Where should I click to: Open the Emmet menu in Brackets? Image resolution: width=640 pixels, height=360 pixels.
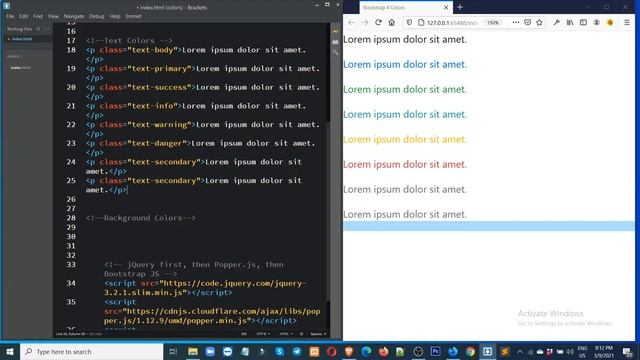pyautogui.click(x=133, y=16)
